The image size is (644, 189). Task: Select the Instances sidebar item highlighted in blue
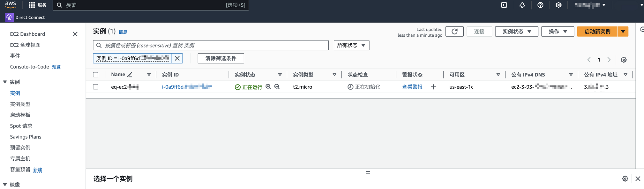coord(15,93)
